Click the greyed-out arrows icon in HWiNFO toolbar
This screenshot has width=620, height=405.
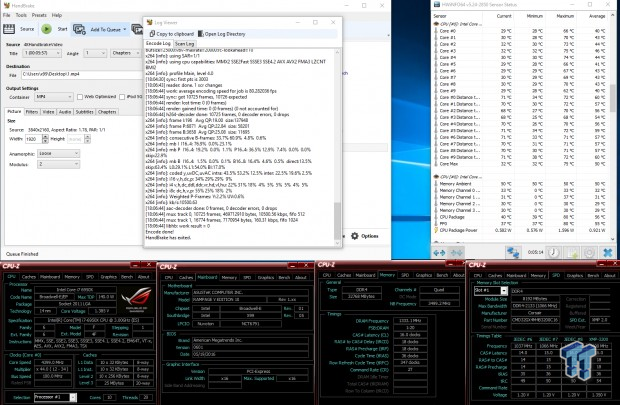click(457, 252)
